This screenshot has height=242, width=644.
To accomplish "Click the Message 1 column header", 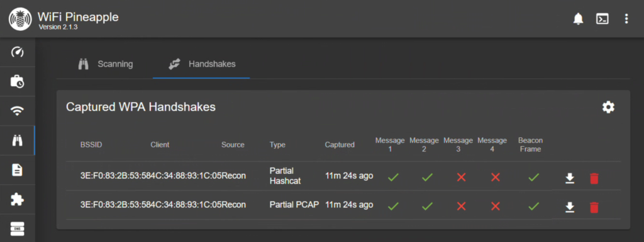I will coord(390,145).
